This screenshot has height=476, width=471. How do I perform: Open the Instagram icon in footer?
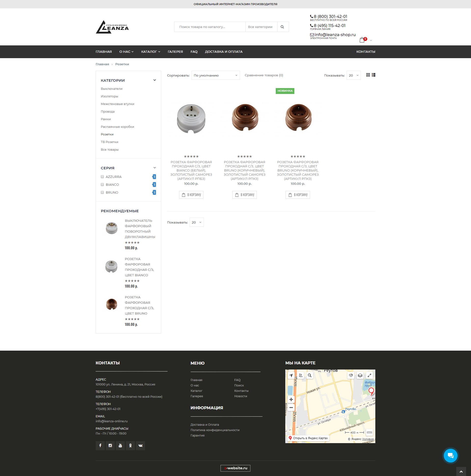pos(110,445)
